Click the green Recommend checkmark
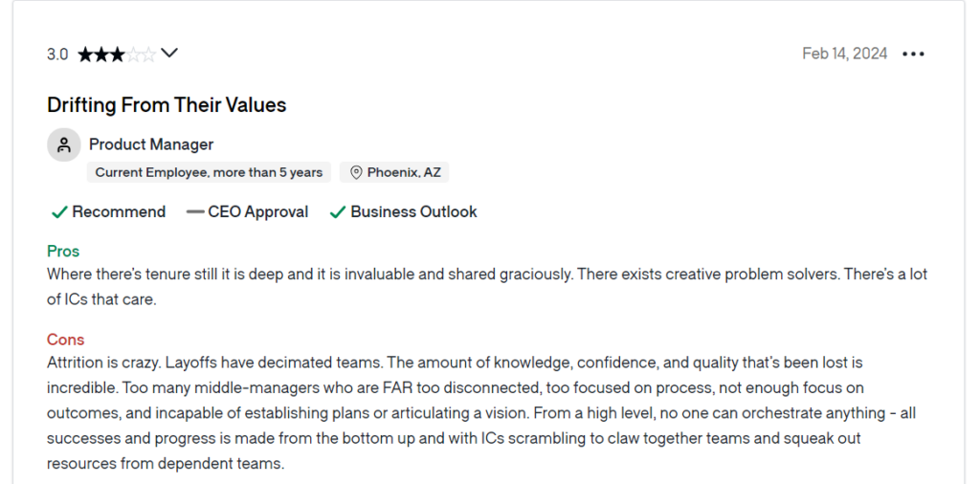This screenshot has width=980, height=484. coord(59,213)
